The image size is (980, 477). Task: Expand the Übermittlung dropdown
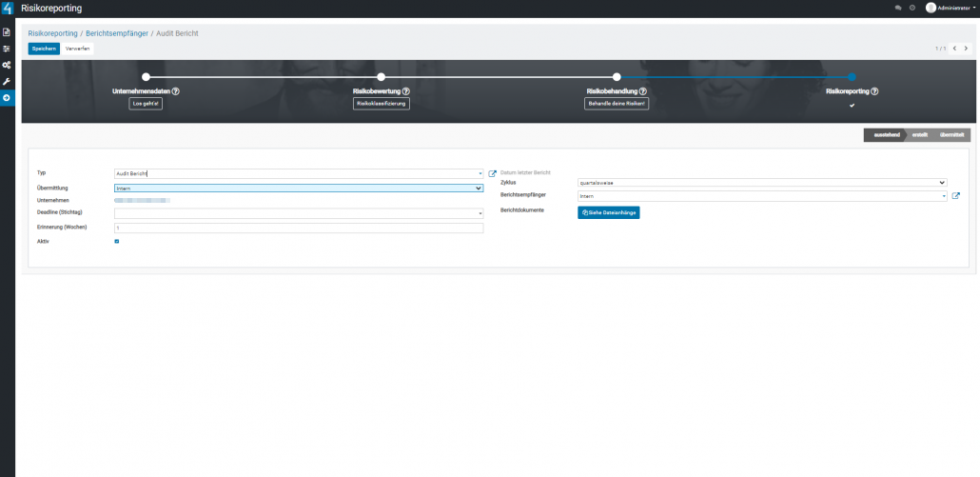pyautogui.click(x=299, y=189)
